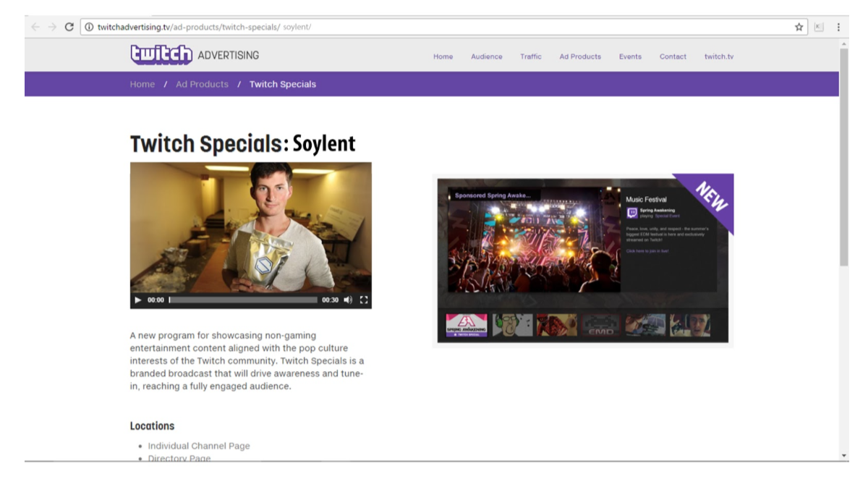Select the Spring Awakening thumbnail in carousel
The height and width of the screenshot is (482, 868).
coord(467,325)
